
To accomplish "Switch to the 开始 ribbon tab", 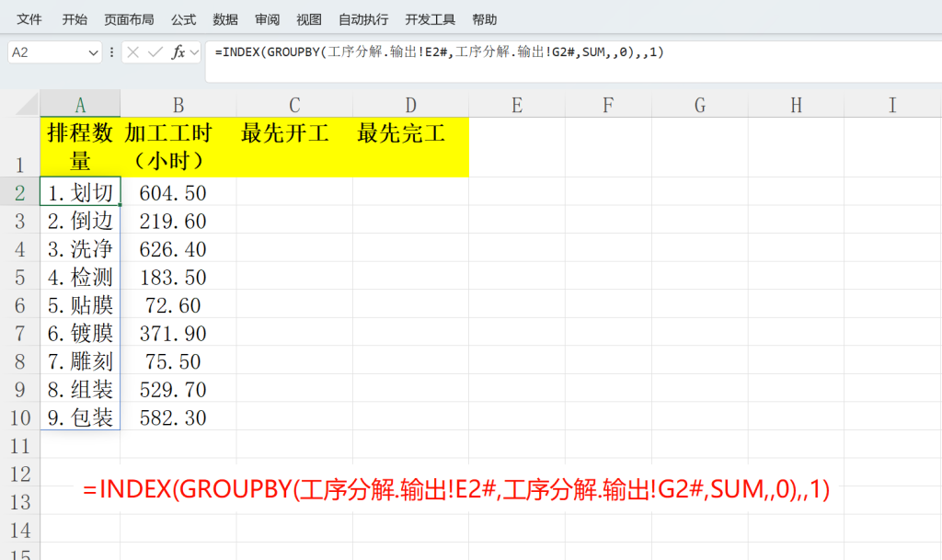I will click(x=75, y=20).
